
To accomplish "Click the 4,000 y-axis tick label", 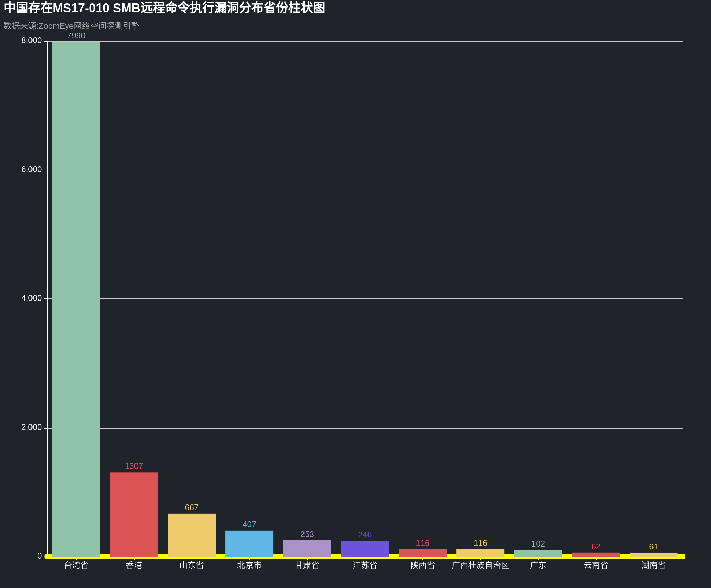I will click(x=31, y=298).
